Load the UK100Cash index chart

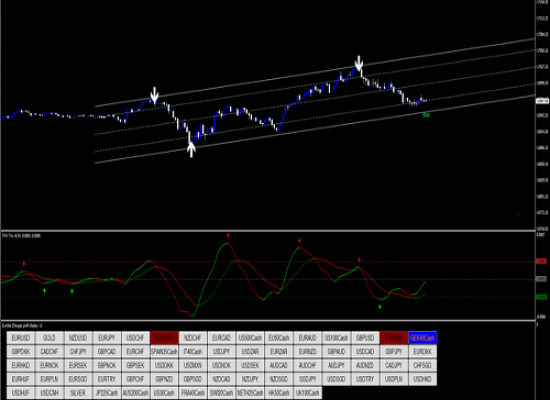click(308, 393)
